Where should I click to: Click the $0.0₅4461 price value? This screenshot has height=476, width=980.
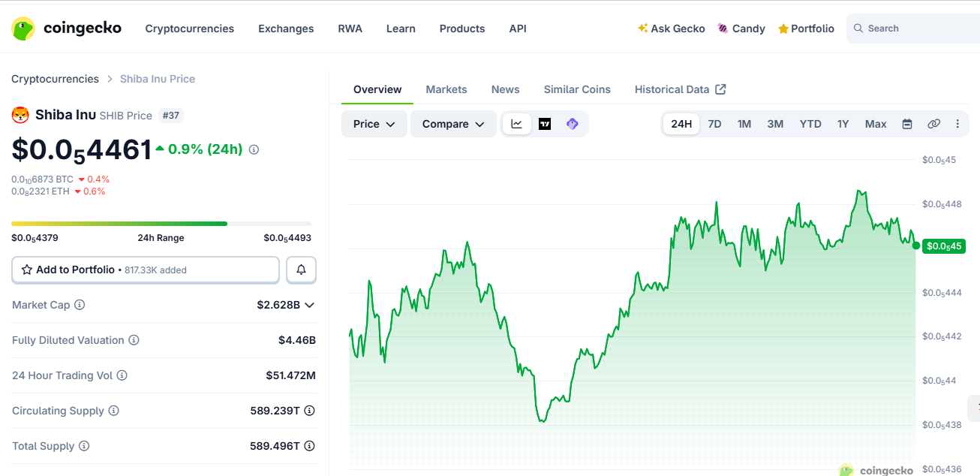[x=82, y=151]
